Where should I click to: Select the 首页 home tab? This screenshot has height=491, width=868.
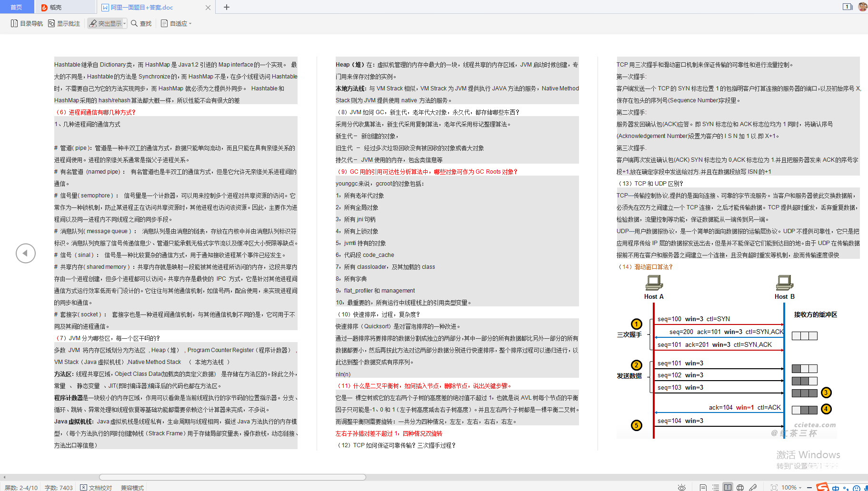[17, 7]
